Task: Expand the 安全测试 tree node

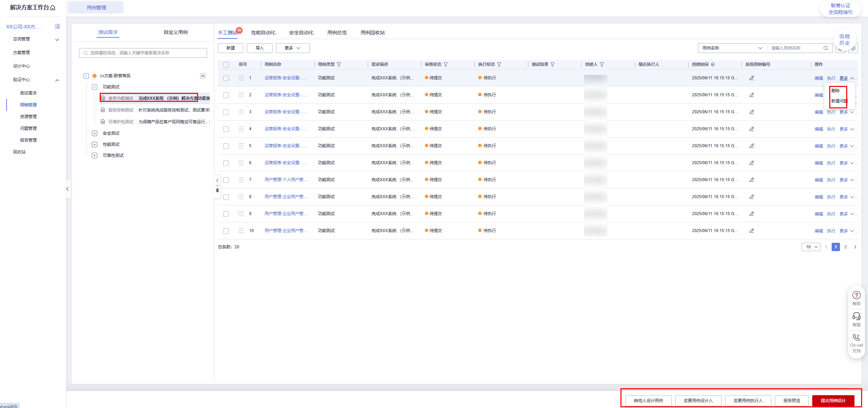Action: coord(95,133)
